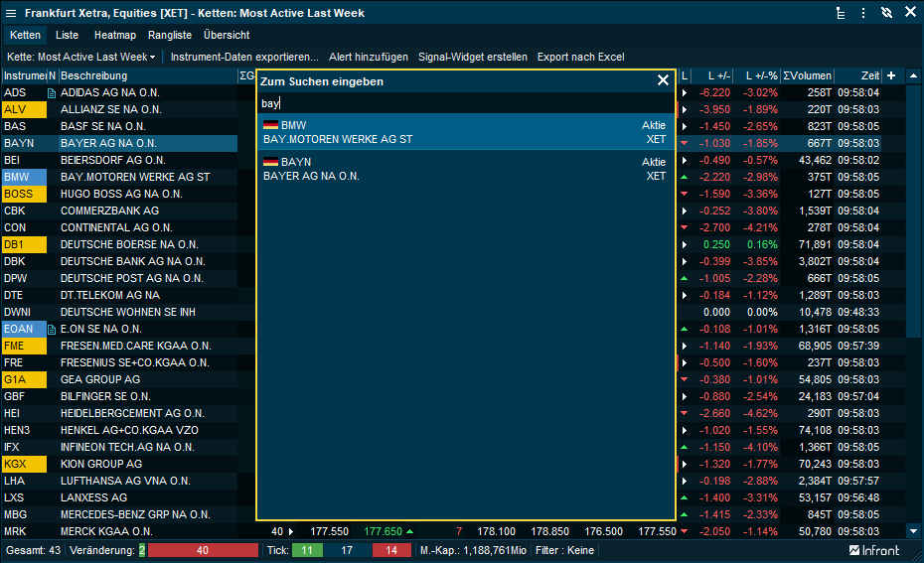The width and height of the screenshot is (924, 563).
Task: Select the Übersicht tab
Action: pos(227,35)
